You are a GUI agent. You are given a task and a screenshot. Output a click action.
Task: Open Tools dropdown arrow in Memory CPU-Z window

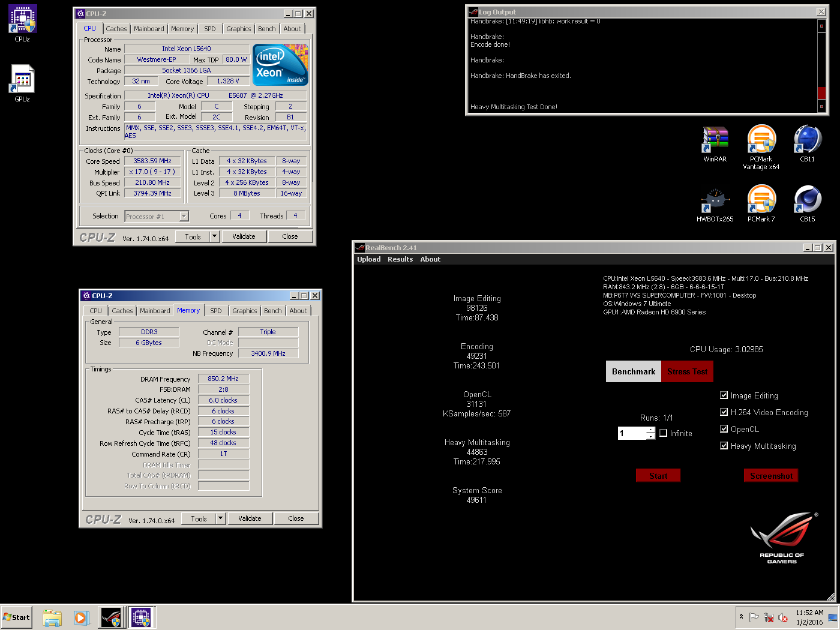(220, 518)
